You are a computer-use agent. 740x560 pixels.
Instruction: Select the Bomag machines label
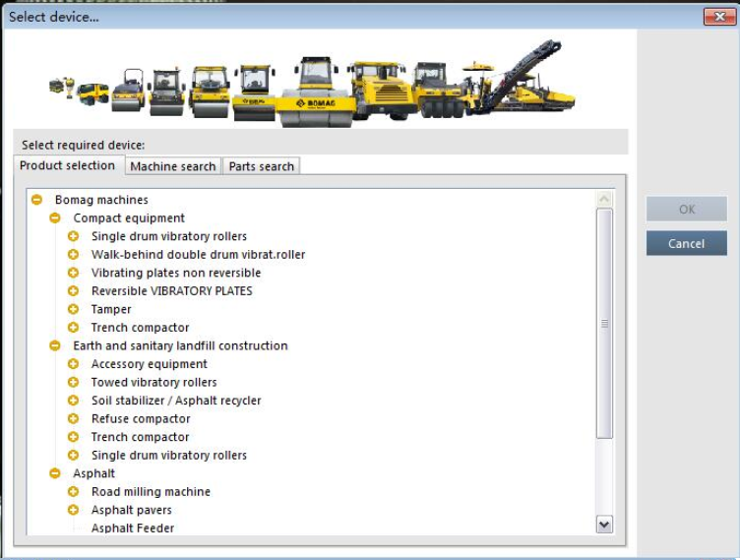(x=101, y=200)
